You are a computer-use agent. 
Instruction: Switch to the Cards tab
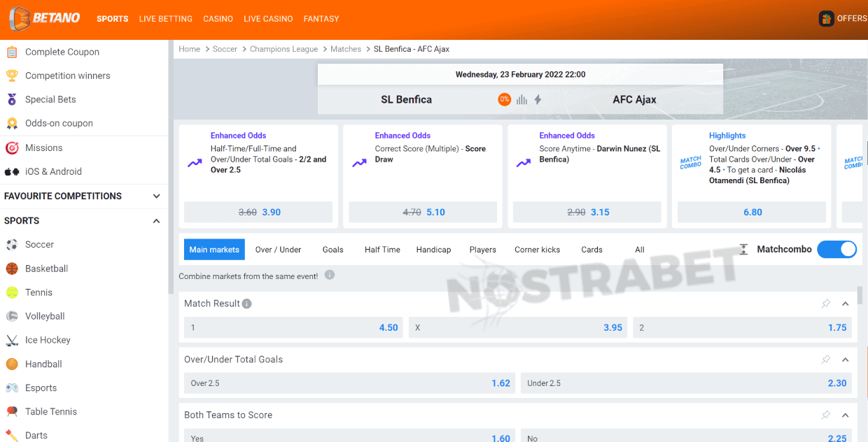click(x=591, y=250)
